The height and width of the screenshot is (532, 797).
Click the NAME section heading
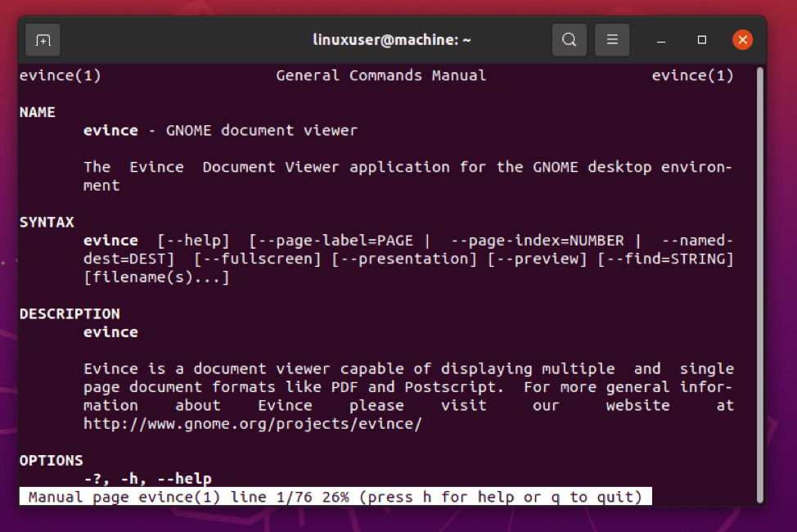point(37,112)
